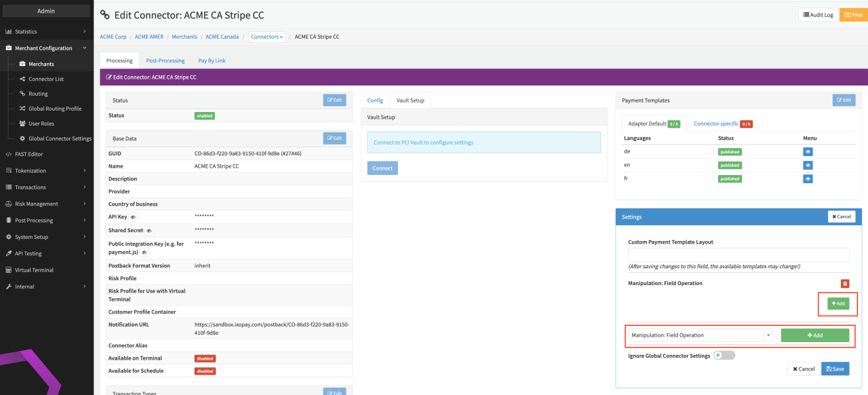Open Global Connector Settings sidebar item
This screenshot has height=395, width=868.
click(60, 138)
